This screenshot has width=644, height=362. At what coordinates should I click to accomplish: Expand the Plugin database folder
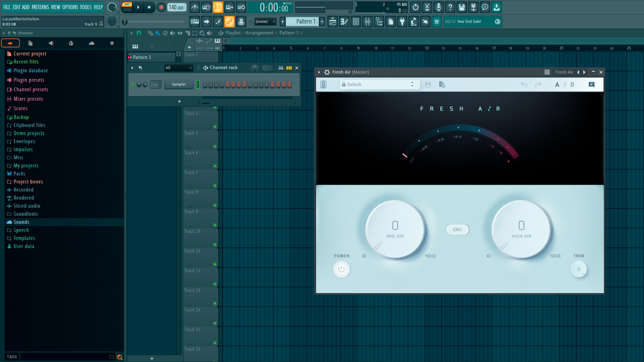click(31, 71)
